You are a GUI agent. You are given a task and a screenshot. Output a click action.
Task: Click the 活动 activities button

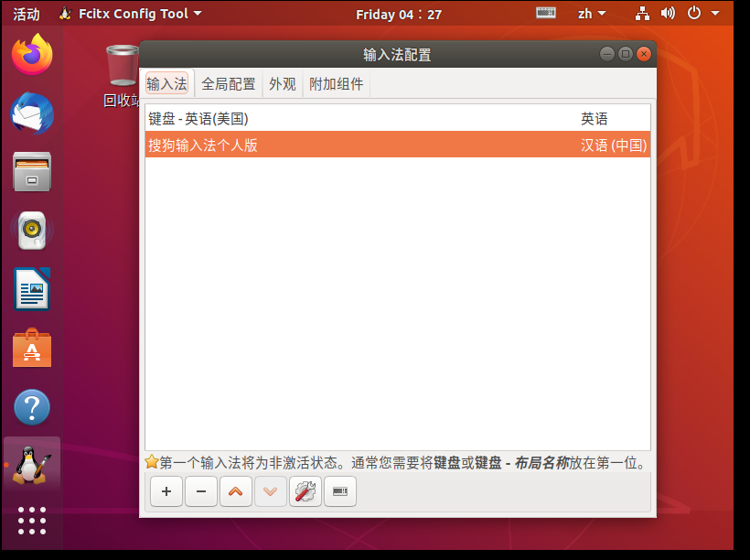[x=27, y=14]
